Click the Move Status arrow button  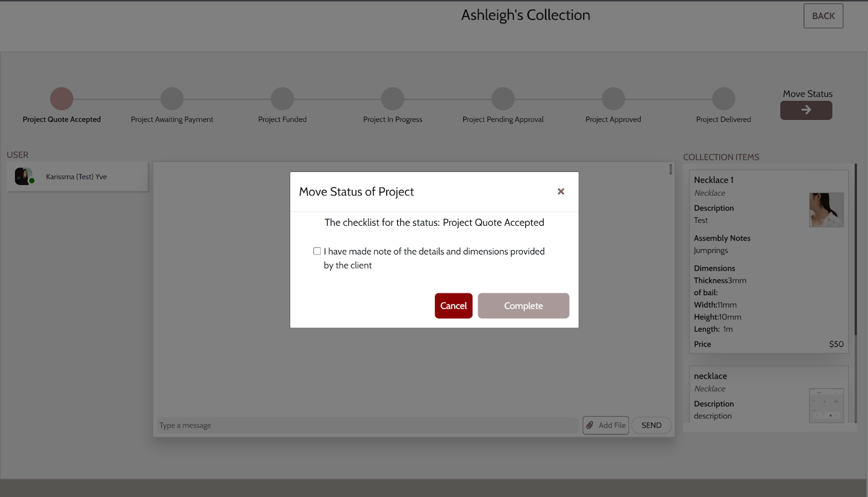(806, 110)
